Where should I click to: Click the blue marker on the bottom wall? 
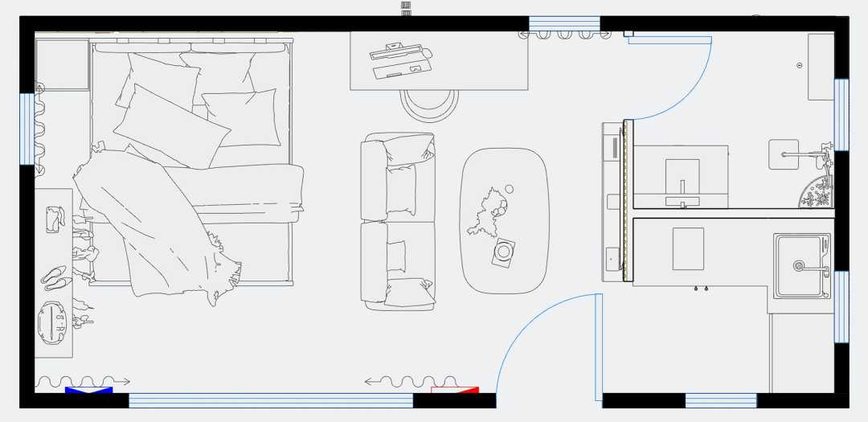88,391
